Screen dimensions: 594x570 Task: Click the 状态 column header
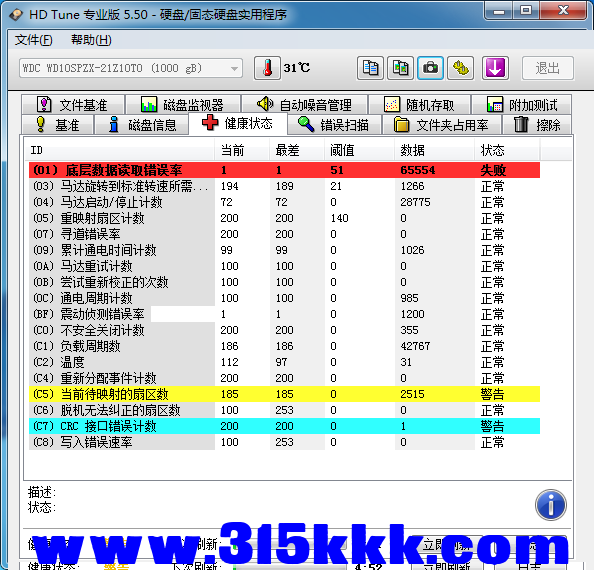(508, 150)
